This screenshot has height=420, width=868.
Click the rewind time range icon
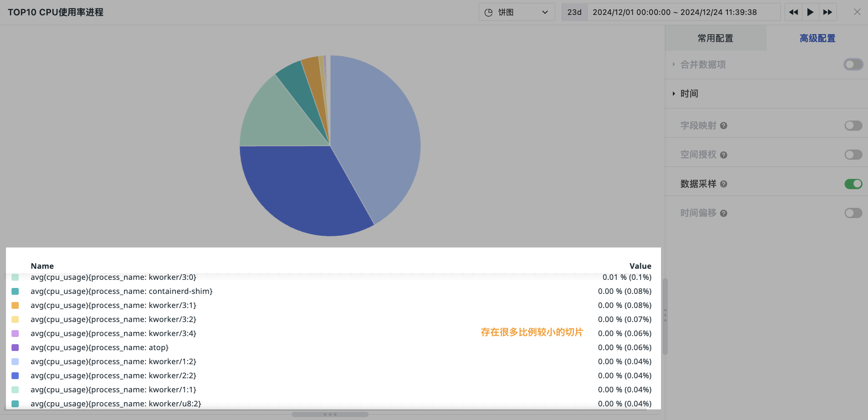(x=793, y=12)
